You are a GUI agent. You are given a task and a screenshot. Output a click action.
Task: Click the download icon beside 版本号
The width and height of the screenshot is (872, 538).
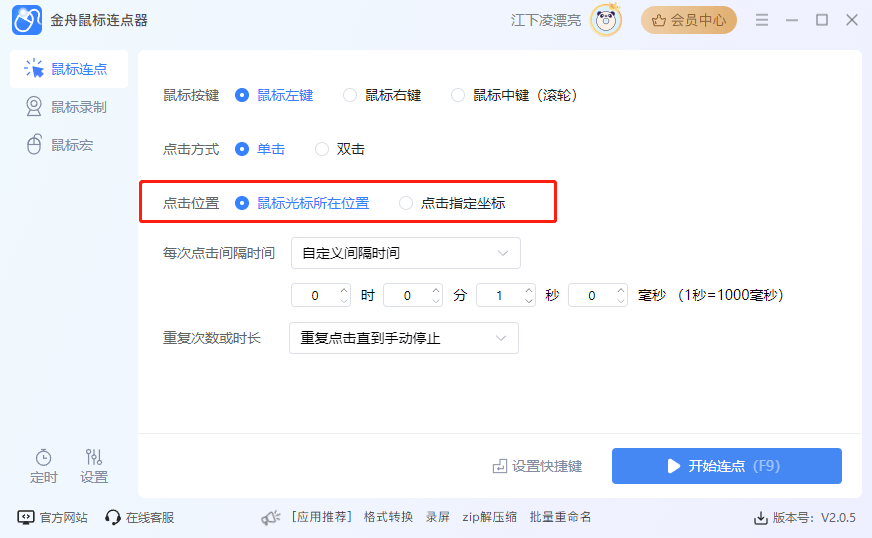coord(760,518)
